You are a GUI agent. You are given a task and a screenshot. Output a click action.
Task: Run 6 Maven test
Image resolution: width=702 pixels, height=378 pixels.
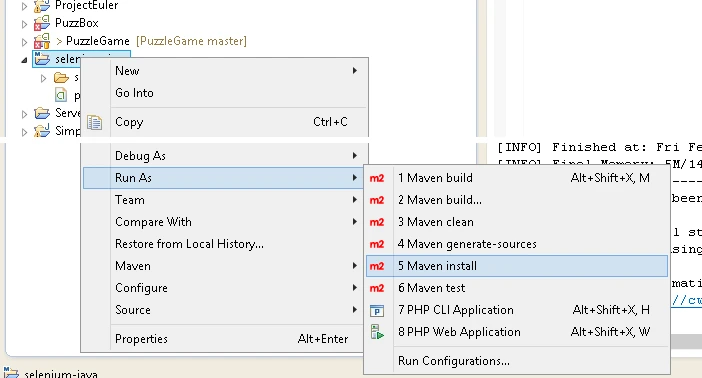point(517,288)
